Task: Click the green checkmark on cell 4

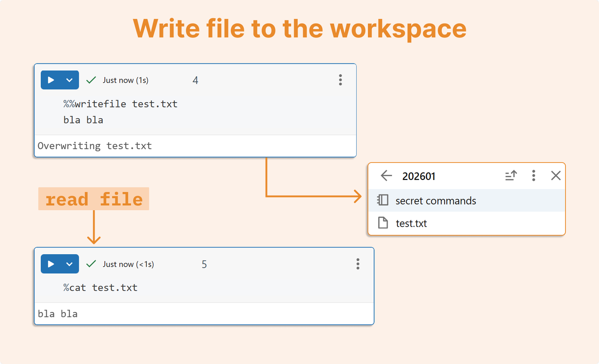Action: (x=91, y=80)
